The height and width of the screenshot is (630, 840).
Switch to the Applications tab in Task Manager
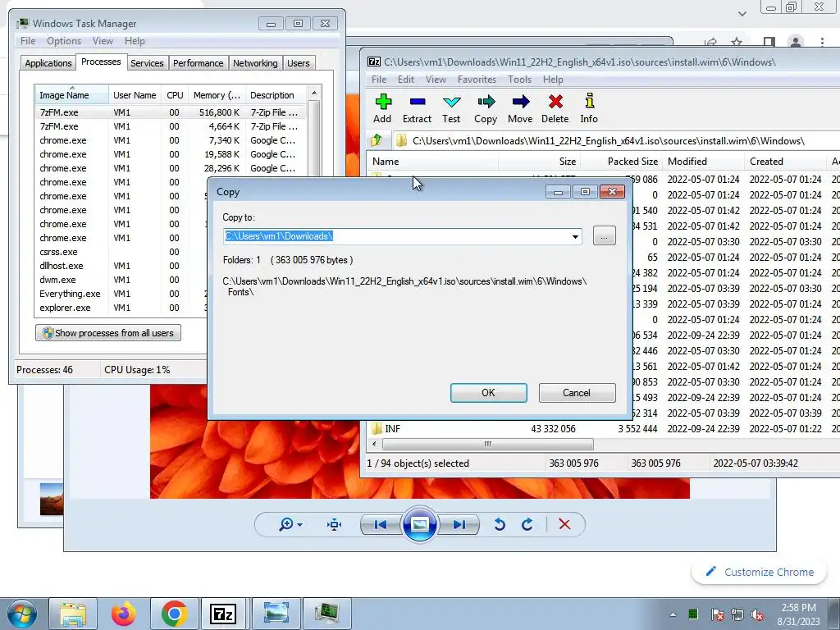click(x=48, y=62)
